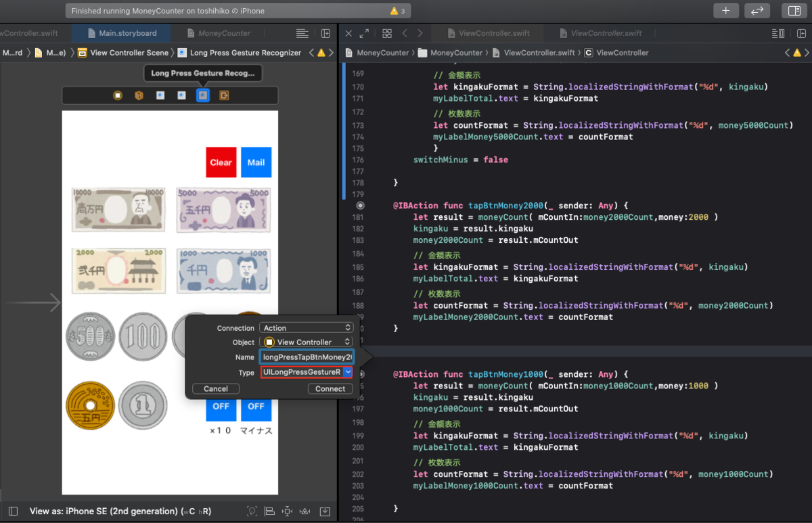Open left editor options lines icon

[x=302, y=33]
